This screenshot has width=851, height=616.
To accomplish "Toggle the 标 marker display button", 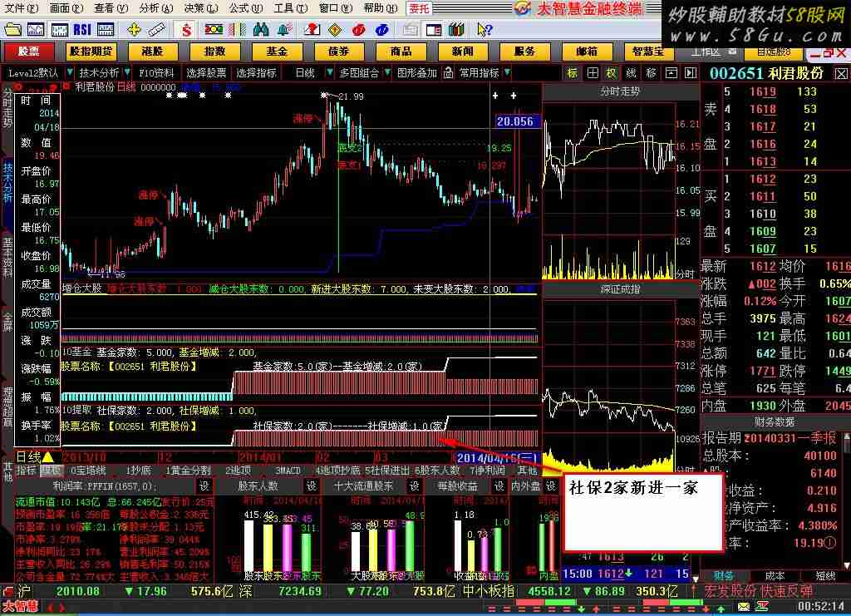I will coord(572,72).
